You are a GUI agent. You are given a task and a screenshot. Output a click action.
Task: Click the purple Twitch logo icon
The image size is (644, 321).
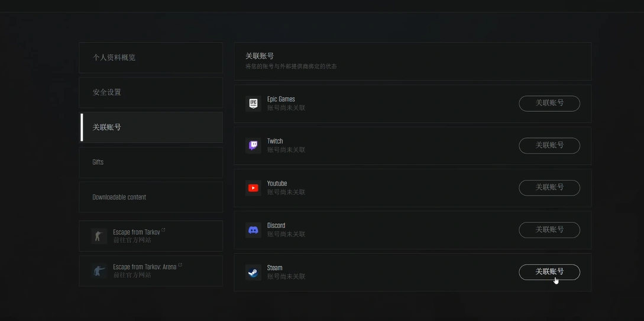pos(253,146)
